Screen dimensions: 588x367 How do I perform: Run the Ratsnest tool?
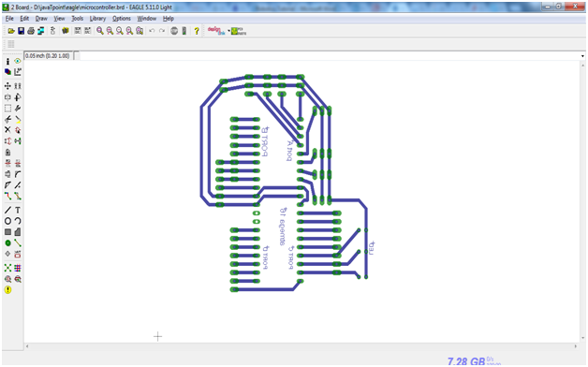point(7,268)
